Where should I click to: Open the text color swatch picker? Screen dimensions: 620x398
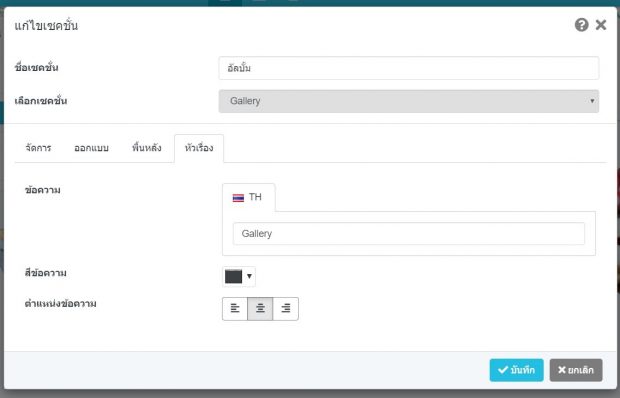(x=239, y=276)
